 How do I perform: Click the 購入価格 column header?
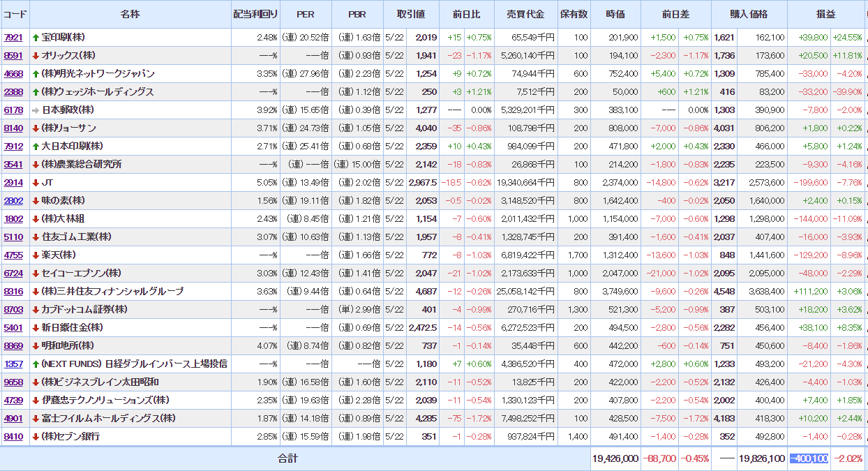pyautogui.click(x=749, y=14)
